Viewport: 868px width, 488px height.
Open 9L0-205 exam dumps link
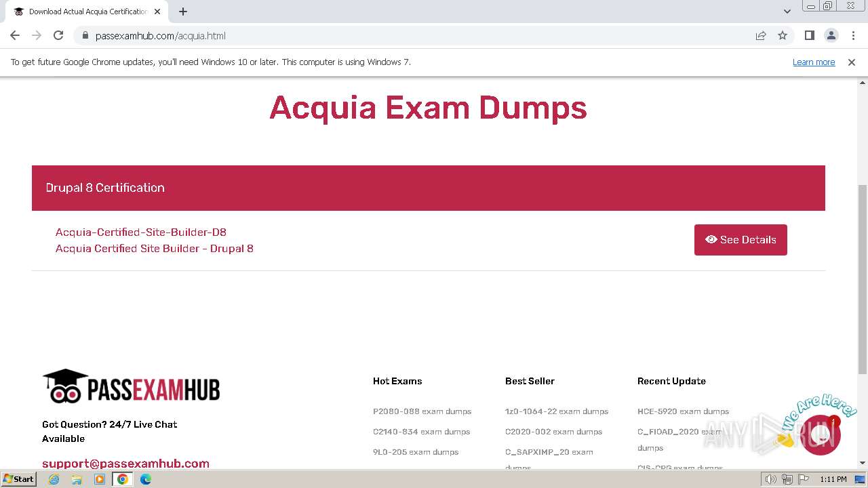416,452
